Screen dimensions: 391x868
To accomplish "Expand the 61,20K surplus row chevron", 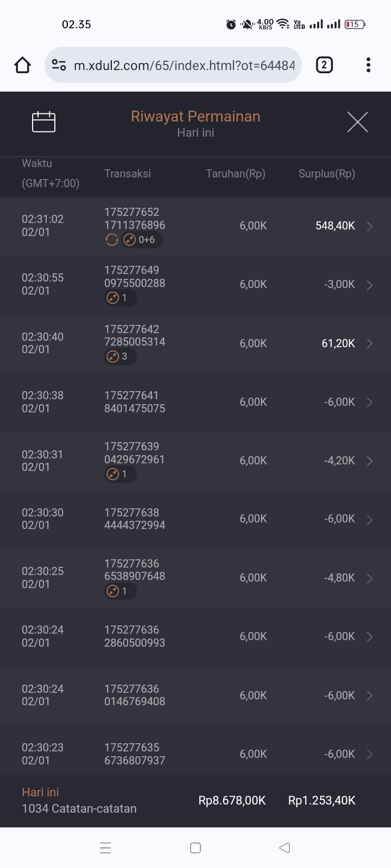I will (369, 343).
